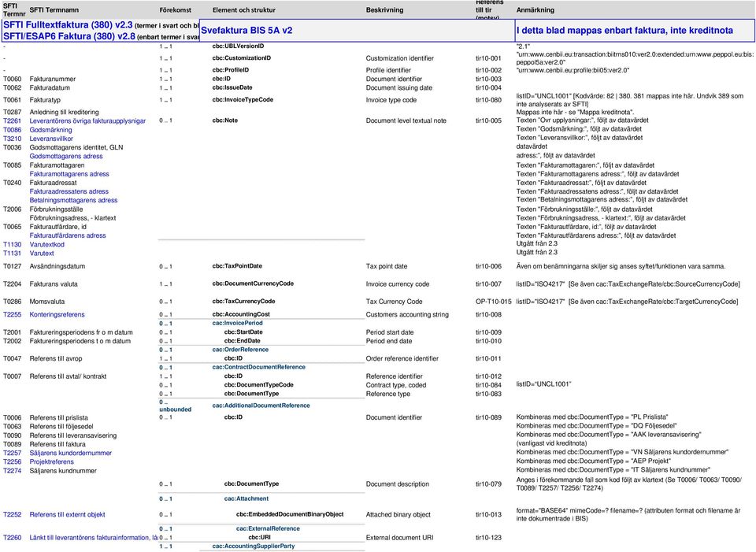Select cbc:EmbeddedDocumentBinaryObject element
The width and height of the screenshot is (756, 552).
click(289, 514)
